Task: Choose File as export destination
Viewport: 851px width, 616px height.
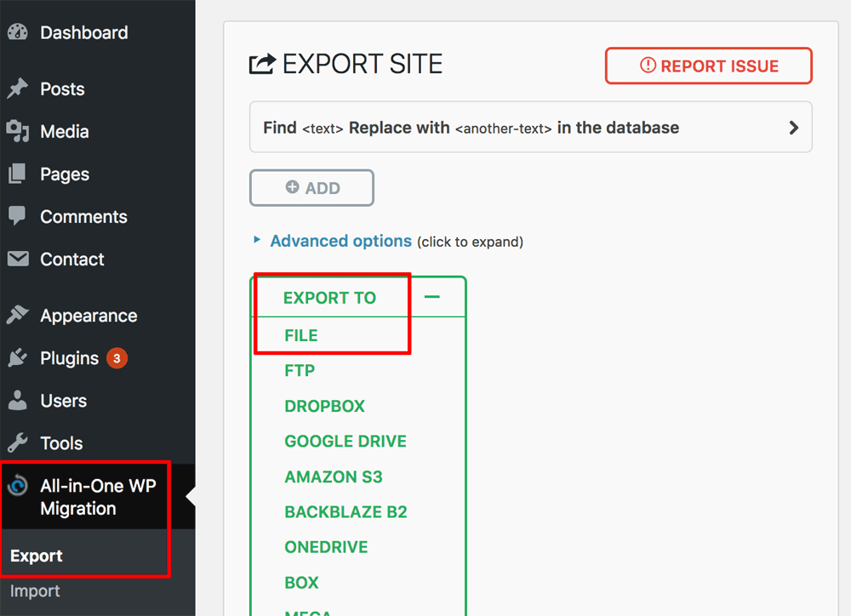Action: click(x=301, y=335)
